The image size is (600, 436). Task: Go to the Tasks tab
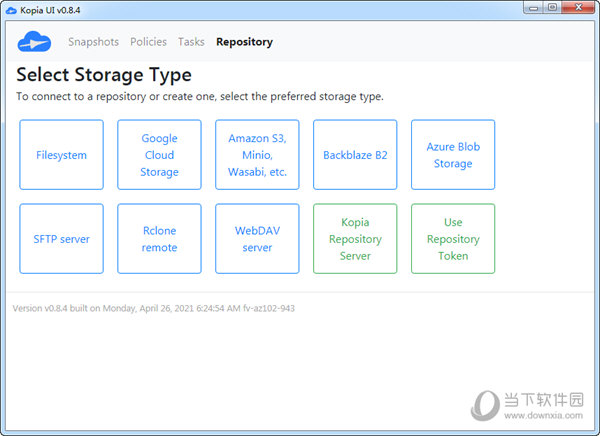tap(191, 42)
